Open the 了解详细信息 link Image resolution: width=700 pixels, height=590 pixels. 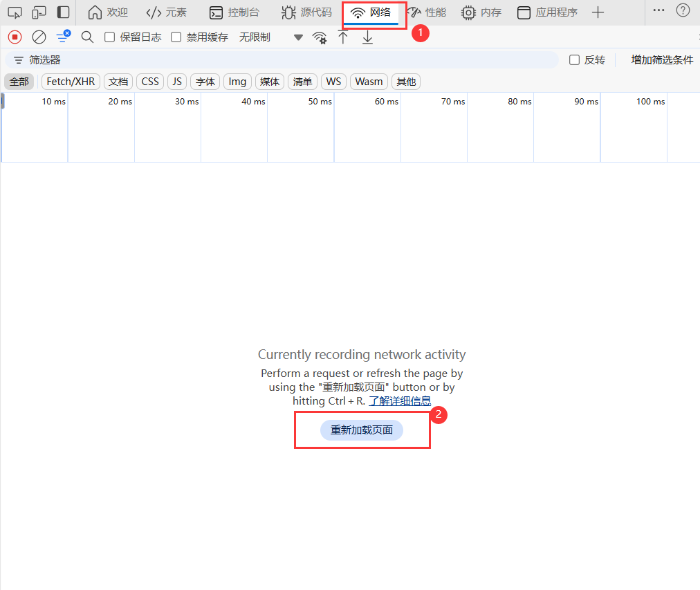click(400, 400)
